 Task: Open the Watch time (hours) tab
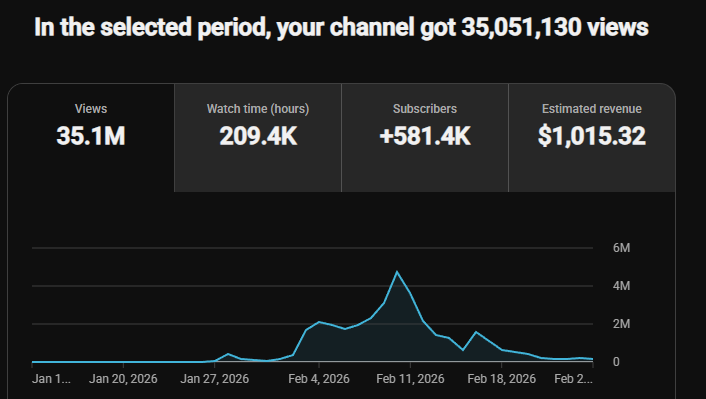click(x=258, y=138)
